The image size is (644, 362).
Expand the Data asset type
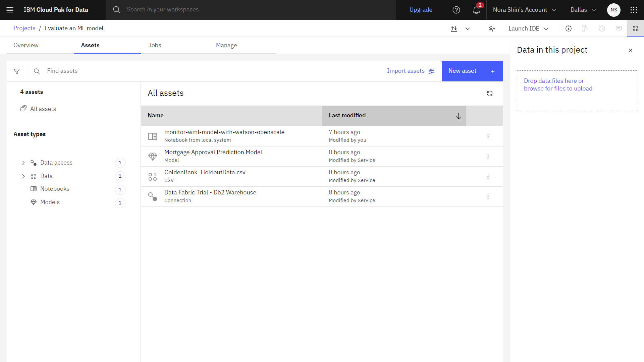23,176
